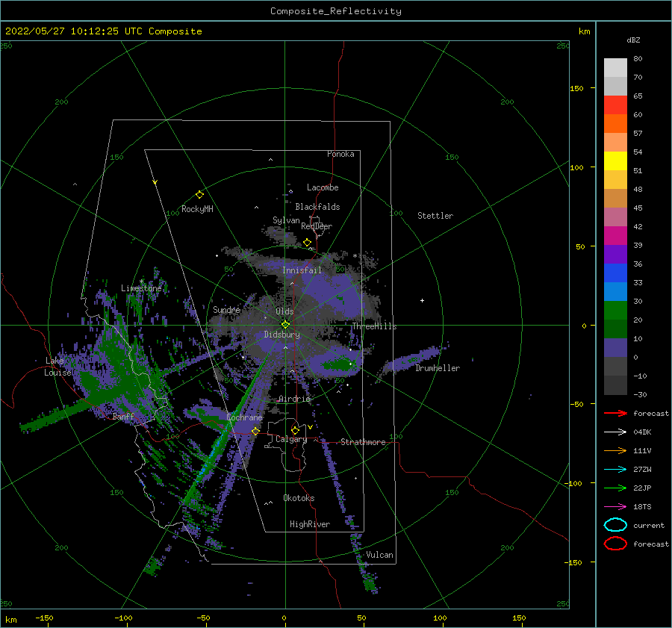Screen dimensions: 672x628
Task: Click the white plus marker east of ThreeHills
Action: (422, 300)
